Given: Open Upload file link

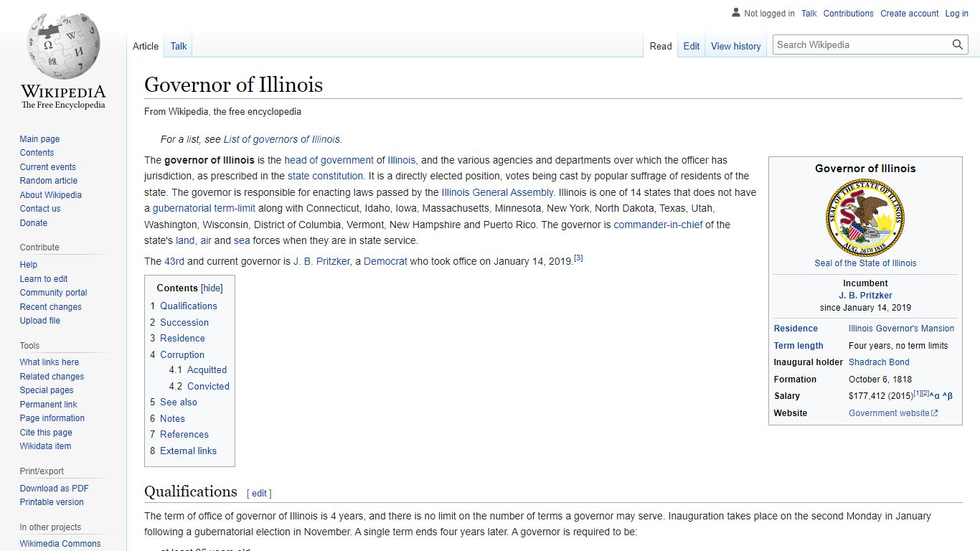Looking at the screenshot, I should coord(39,321).
